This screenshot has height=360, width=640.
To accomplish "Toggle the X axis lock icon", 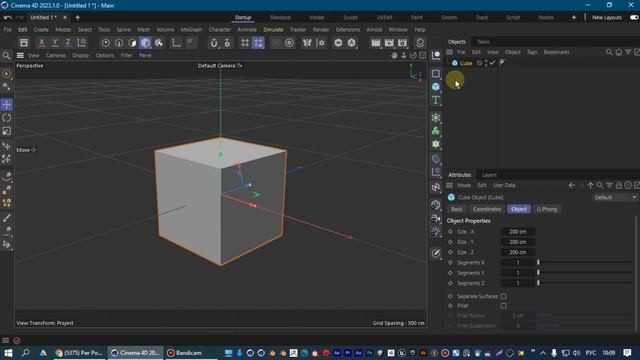I will point(41,42).
